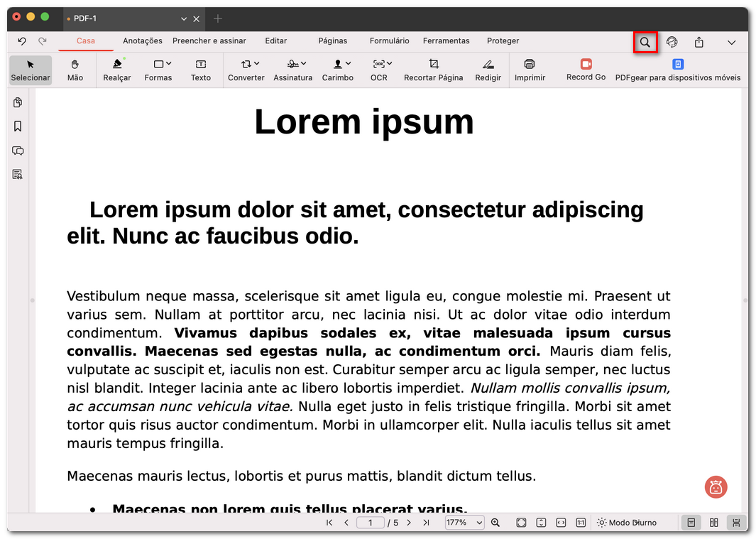Expand the Assinatura dropdown options
The width and height of the screenshot is (756, 539).
pos(292,70)
